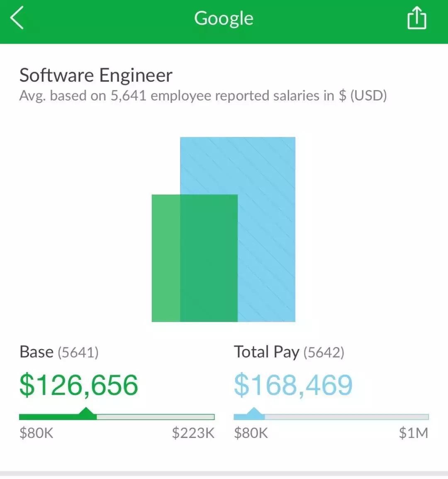This screenshot has height=479, width=448.
Task: Tap the share icon in header
Action: point(416,19)
